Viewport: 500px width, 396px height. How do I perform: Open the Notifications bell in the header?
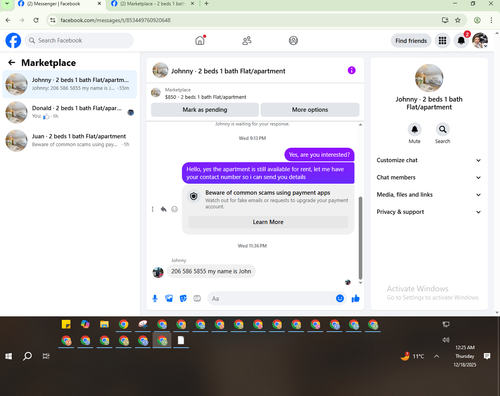click(461, 41)
